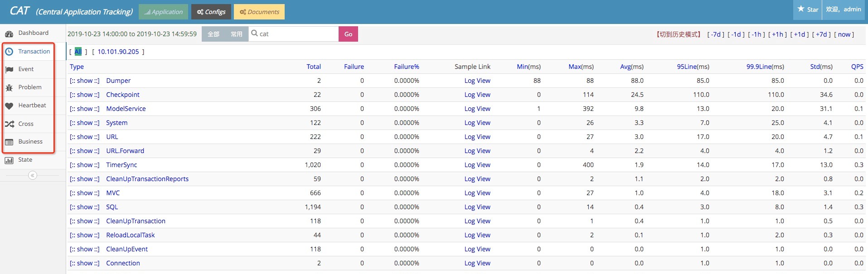Open the Documents tab

tap(259, 12)
